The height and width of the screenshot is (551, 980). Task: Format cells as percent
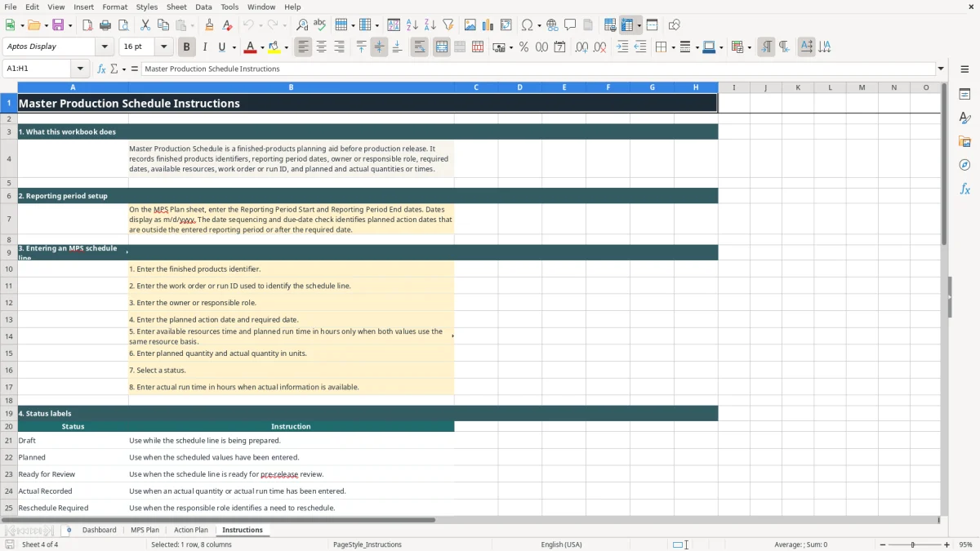(523, 47)
